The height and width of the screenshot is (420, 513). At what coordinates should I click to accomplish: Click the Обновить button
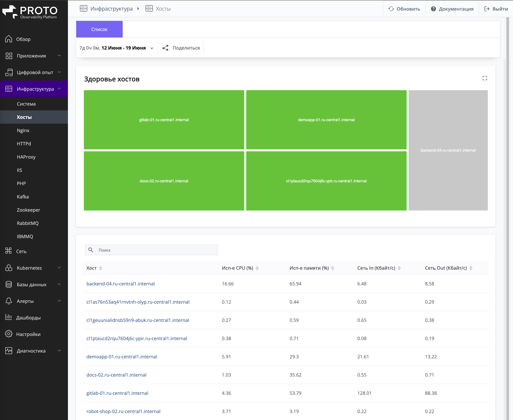(x=404, y=9)
